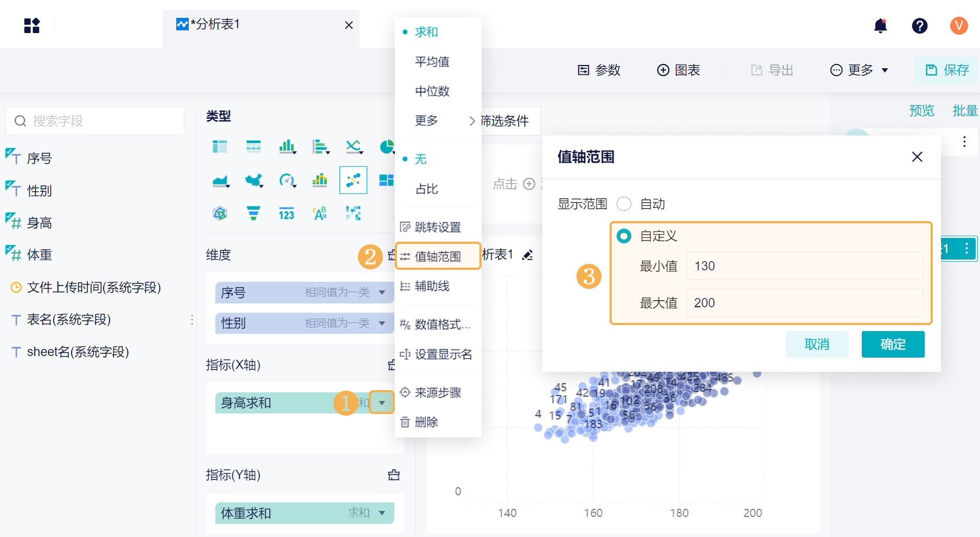The width and height of the screenshot is (980, 537).
Task: Edit the 最大值 input field
Action: [x=805, y=303]
